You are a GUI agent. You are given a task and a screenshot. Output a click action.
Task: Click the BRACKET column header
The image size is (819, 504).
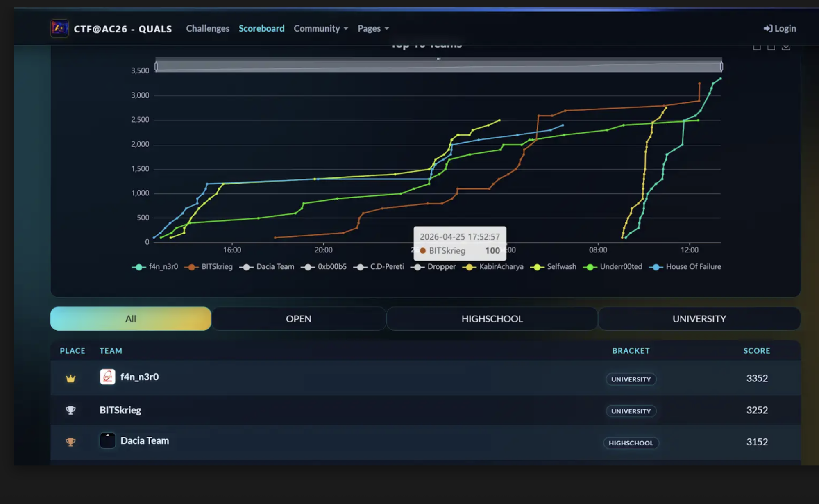coord(631,351)
